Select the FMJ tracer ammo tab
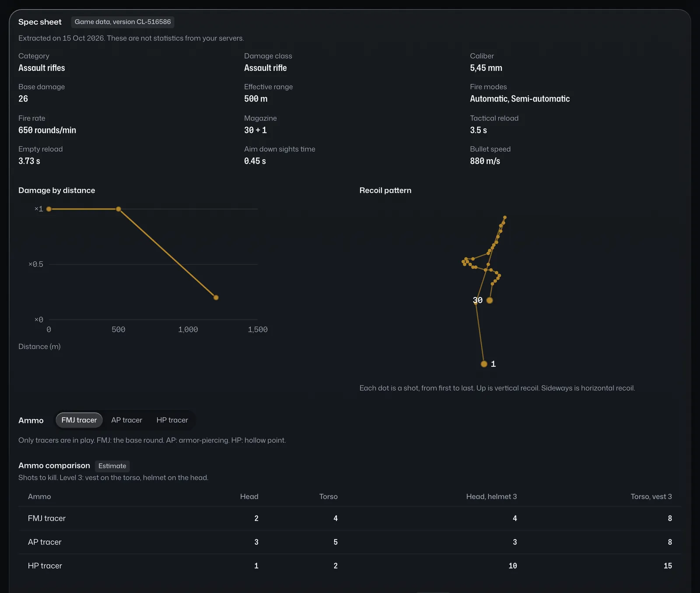This screenshot has height=593, width=700. [x=79, y=420]
